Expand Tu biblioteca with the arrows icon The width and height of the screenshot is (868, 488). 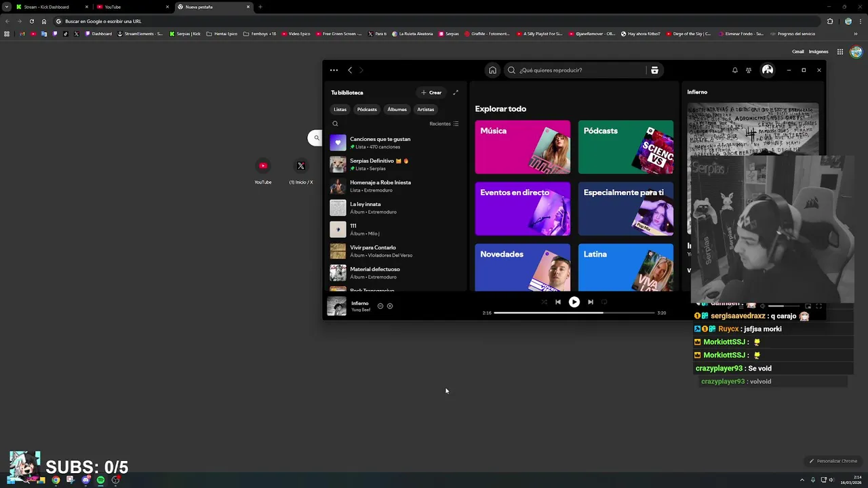[x=456, y=92]
